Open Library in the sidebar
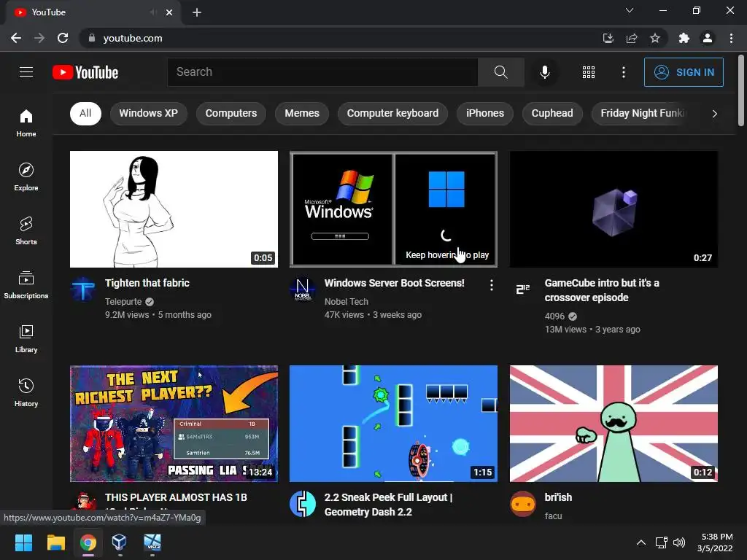This screenshot has width=747, height=560. [x=26, y=338]
